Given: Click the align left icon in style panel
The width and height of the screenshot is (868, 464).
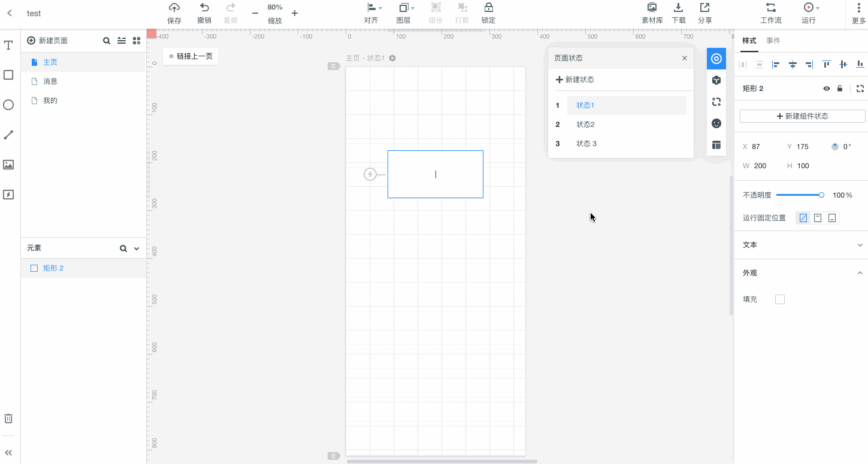Looking at the screenshot, I should pos(776,65).
